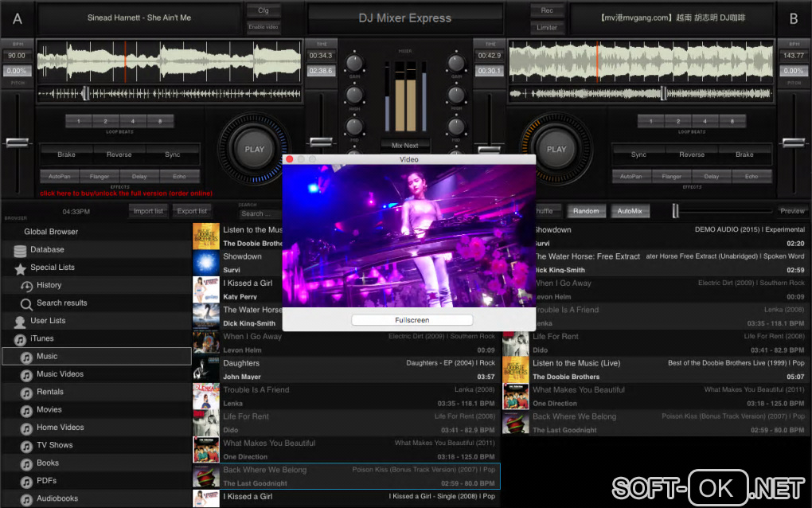Set deck B loop to 8 beats

732,121
